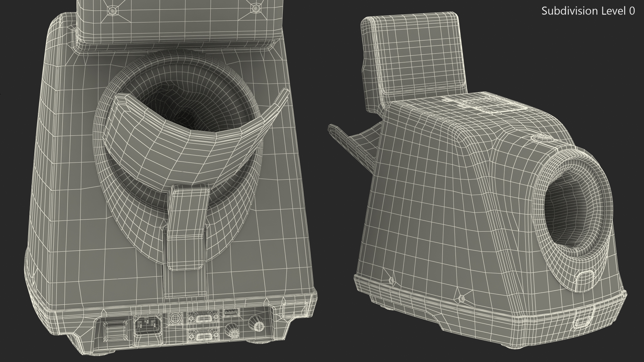
Task: Click the lower serial port connector
Action: coord(203,337)
